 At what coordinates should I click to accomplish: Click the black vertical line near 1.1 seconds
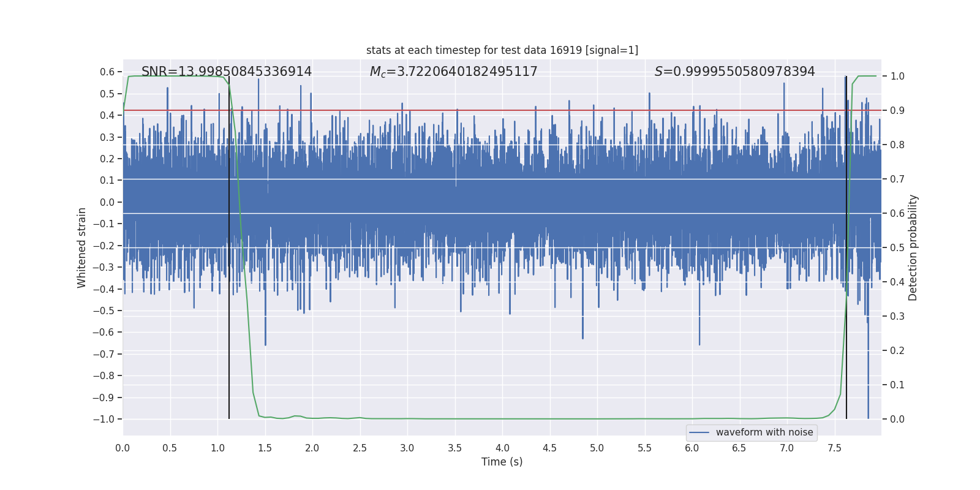[x=229, y=247]
